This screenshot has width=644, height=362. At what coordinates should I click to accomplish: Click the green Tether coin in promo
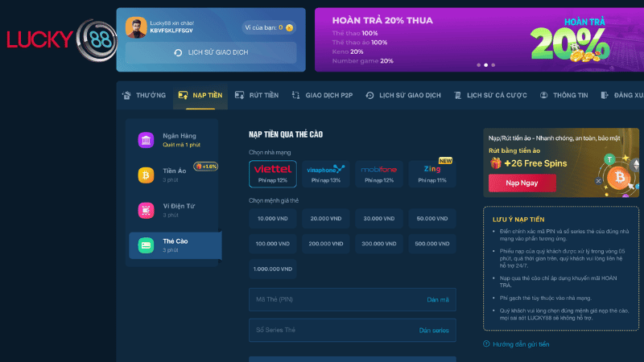tap(610, 158)
